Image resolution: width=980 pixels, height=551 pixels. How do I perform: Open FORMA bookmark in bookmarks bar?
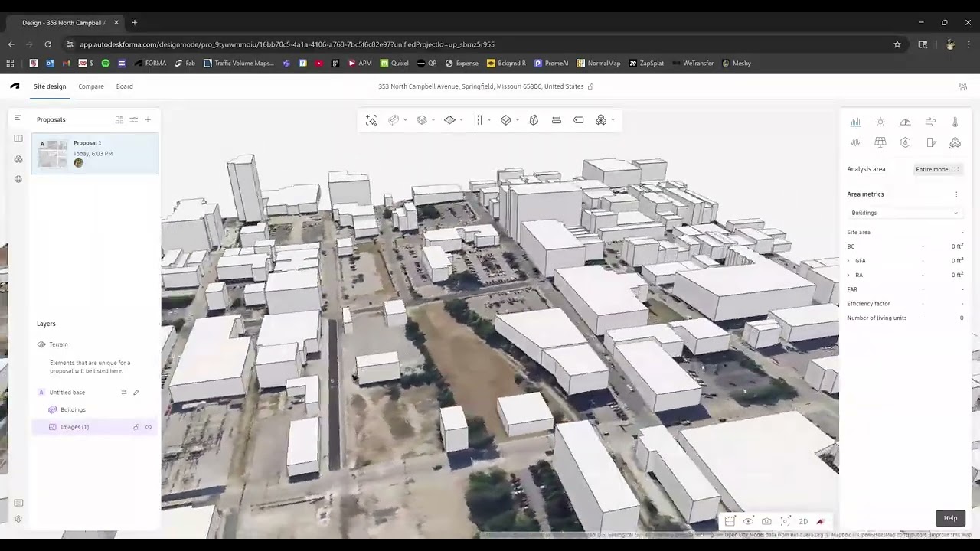[150, 64]
